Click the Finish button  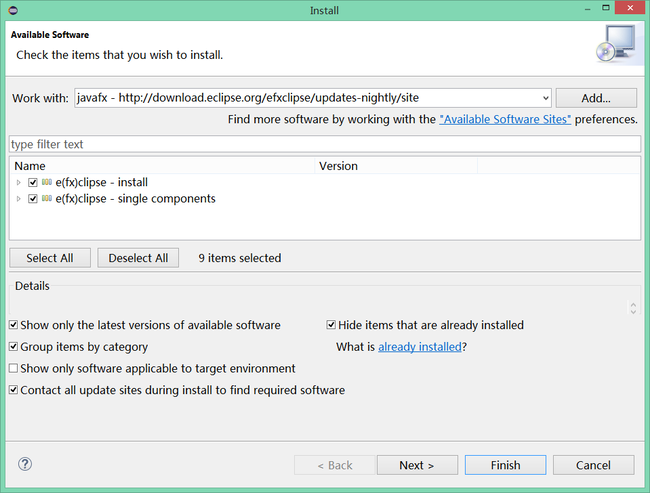[505, 465]
